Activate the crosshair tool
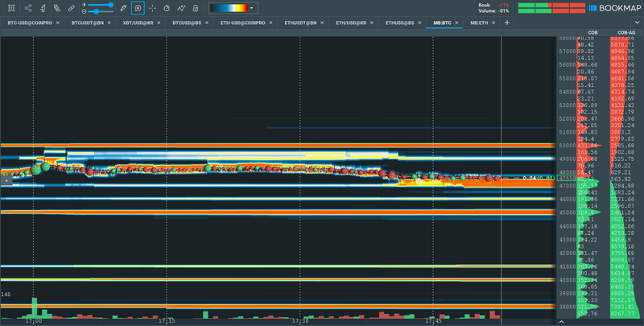 pyautogui.click(x=152, y=8)
